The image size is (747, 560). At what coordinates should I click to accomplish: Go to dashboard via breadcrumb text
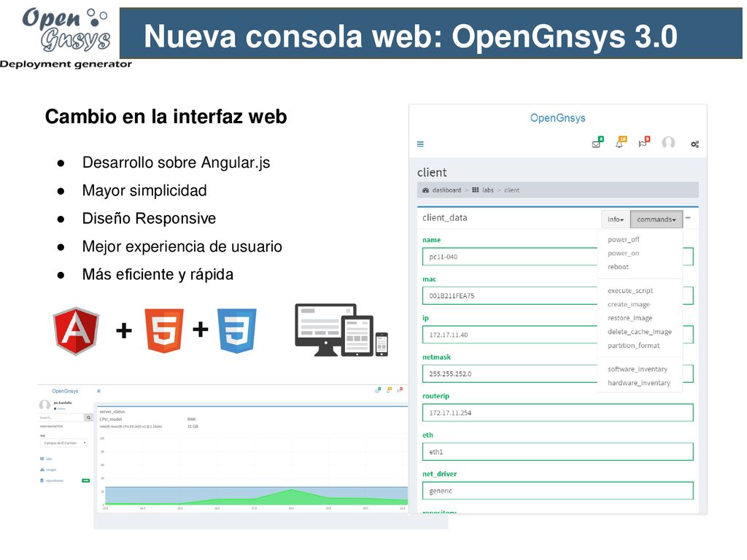tap(446, 190)
